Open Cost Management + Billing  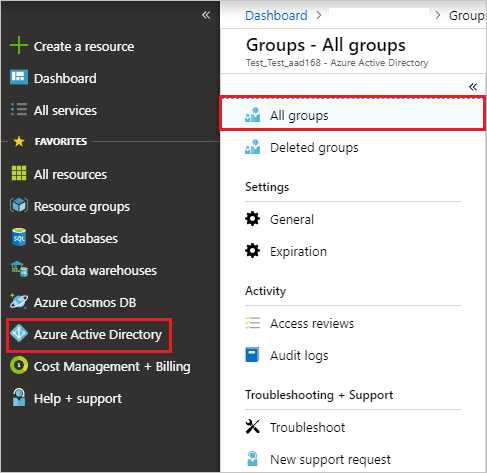(112, 367)
